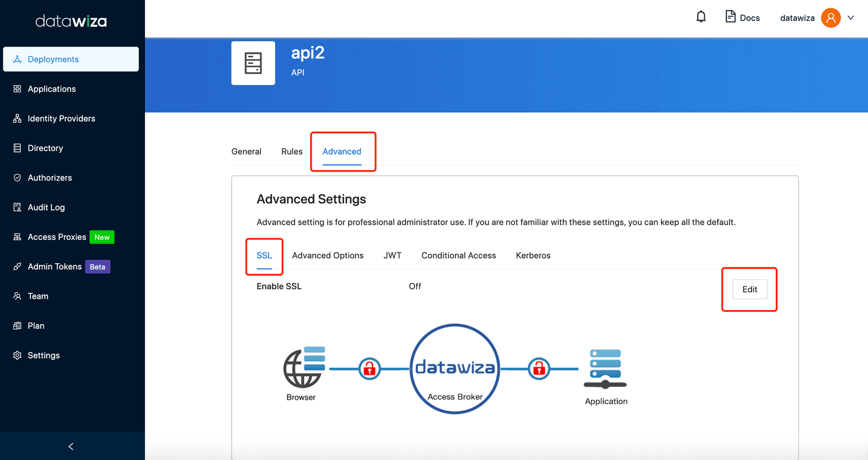
Task: Click the Advanced Settings heading
Action: [x=311, y=199]
